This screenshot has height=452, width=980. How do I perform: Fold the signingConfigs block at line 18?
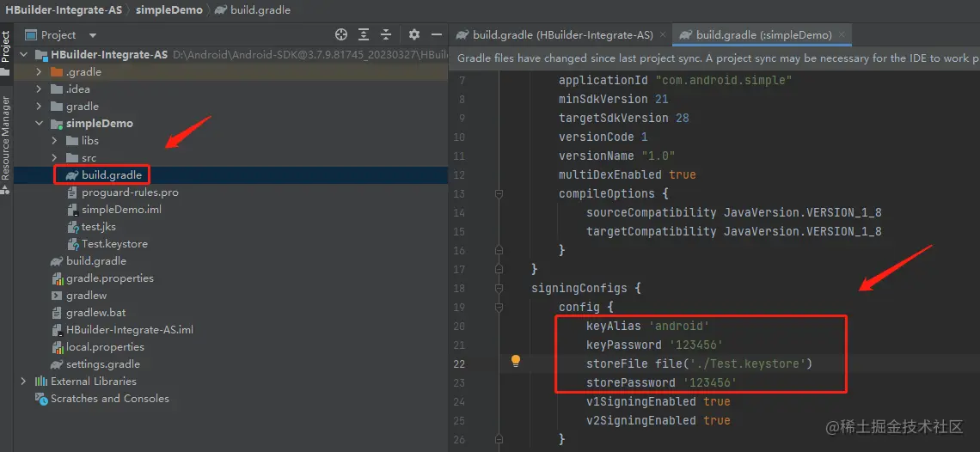499,288
